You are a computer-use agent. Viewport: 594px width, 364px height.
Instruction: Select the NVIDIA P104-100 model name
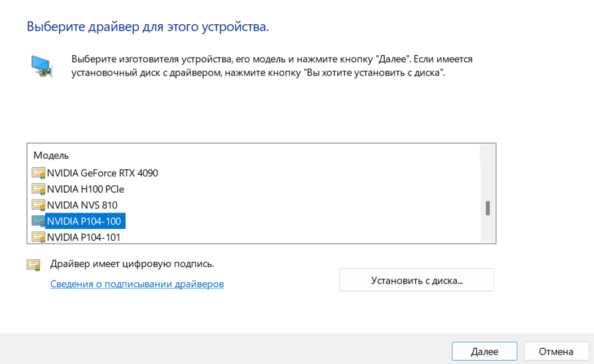point(83,221)
